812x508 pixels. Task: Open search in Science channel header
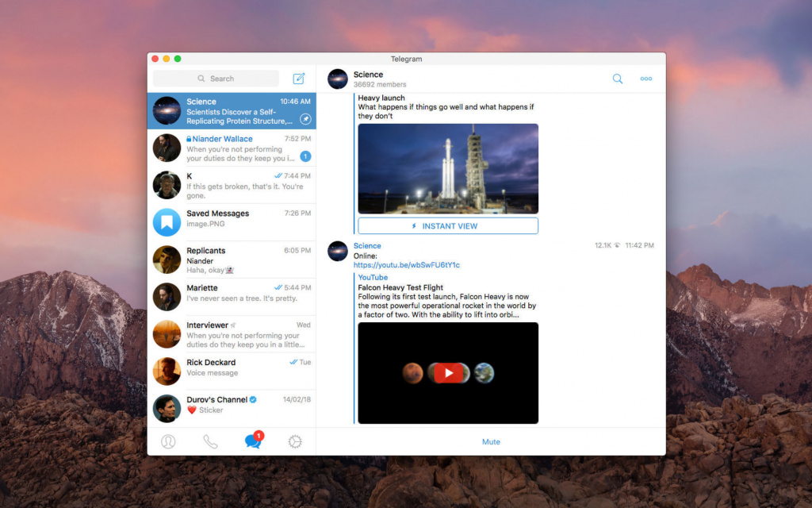pyautogui.click(x=618, y=79)
